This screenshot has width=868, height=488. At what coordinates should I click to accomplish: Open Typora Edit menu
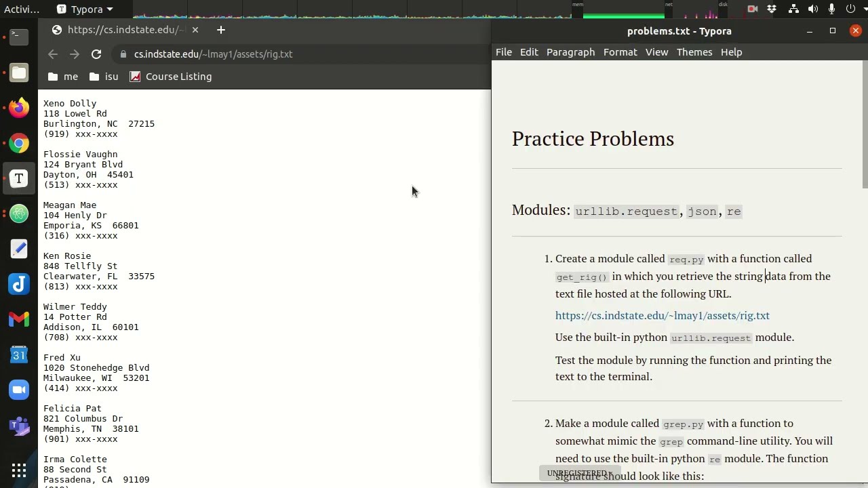[529, 52]
